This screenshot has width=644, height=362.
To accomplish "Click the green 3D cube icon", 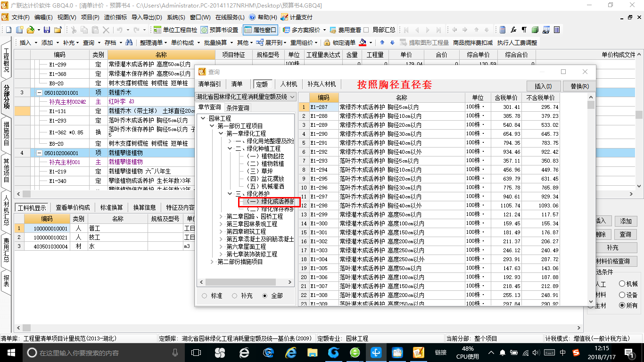I will pos(535,30).
